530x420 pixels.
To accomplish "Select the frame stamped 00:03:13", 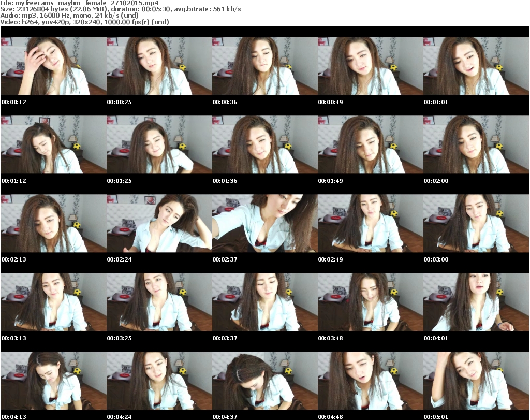I will point(54,302).
